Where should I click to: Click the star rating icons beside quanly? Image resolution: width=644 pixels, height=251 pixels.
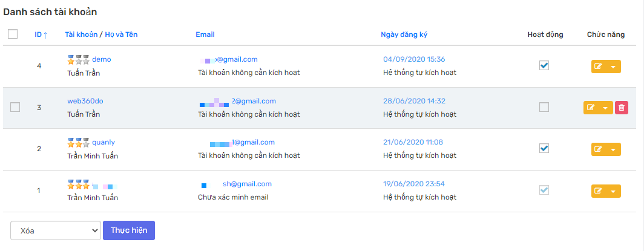click(x=79, y=143)
